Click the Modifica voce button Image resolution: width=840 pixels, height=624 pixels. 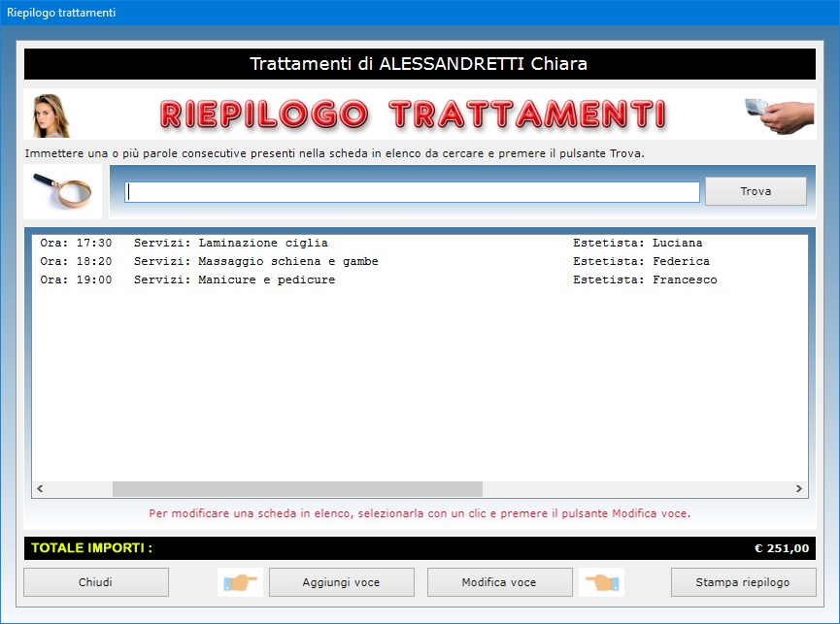coord(499,582)
